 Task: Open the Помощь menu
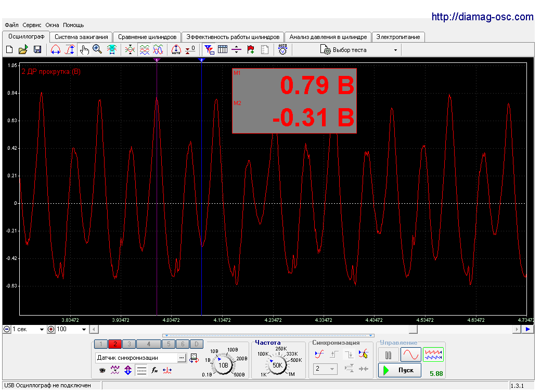click(x=73, y=25)
